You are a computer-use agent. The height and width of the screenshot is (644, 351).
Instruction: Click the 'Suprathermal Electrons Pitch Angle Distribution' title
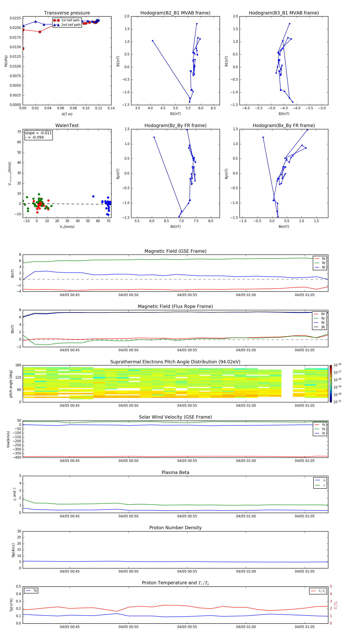175,362
